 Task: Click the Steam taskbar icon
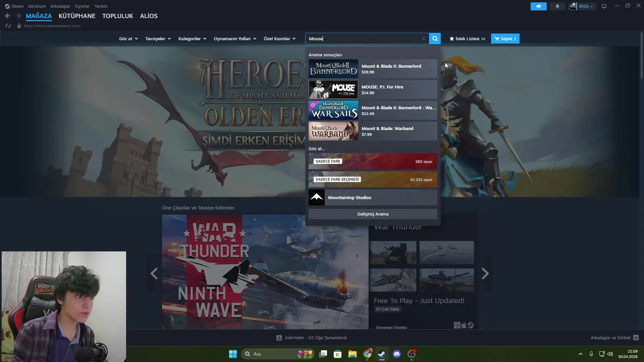382,354
